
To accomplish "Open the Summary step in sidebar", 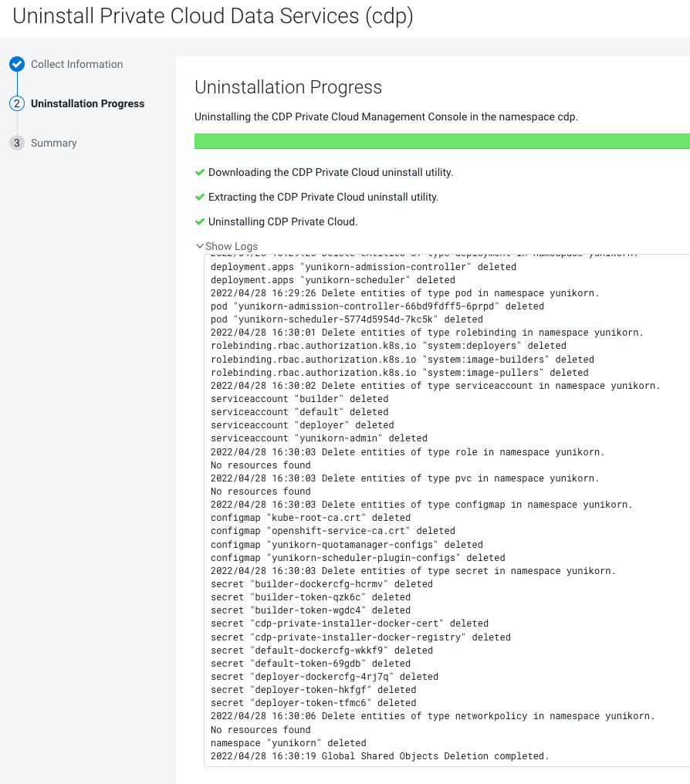I will point(54,143).
